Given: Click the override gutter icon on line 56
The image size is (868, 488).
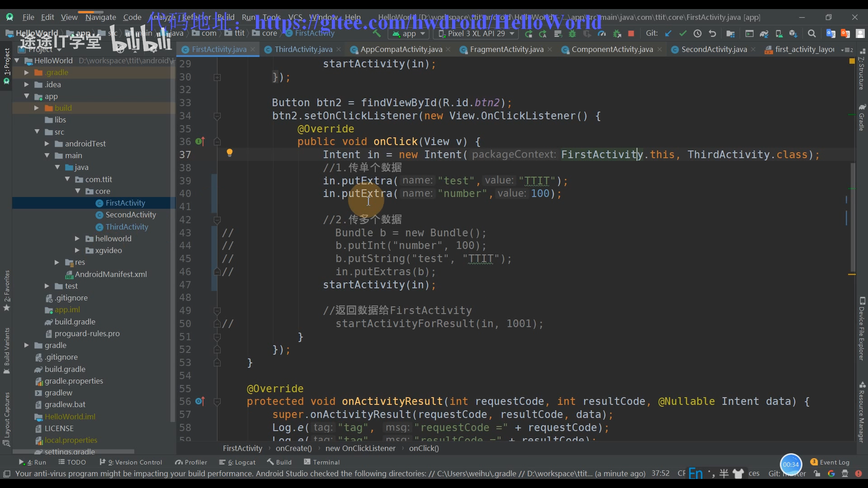Looking at the screenshot, I should (200, 401).
